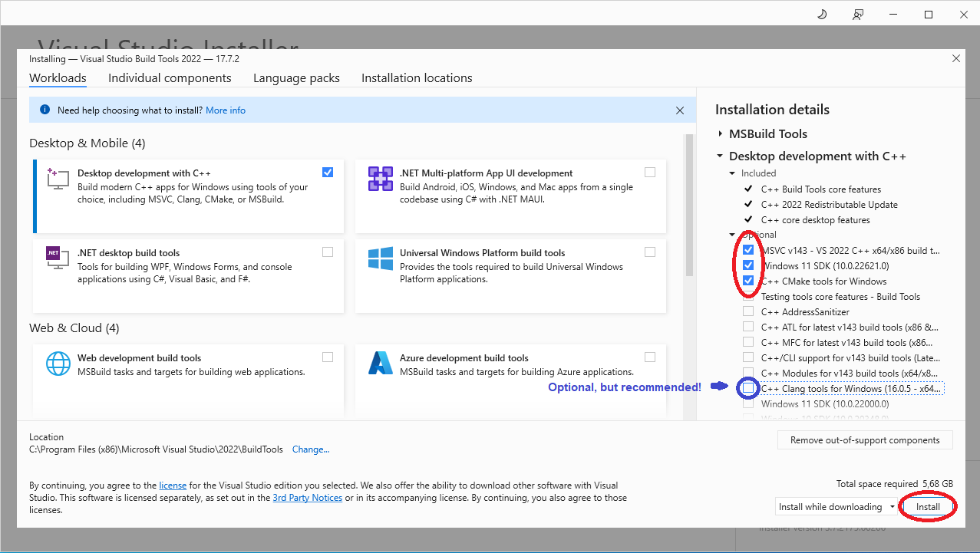Open the feedback icon in the title bar
The height and width of the screenshot is (553, 980).
(x=858, y=14)
